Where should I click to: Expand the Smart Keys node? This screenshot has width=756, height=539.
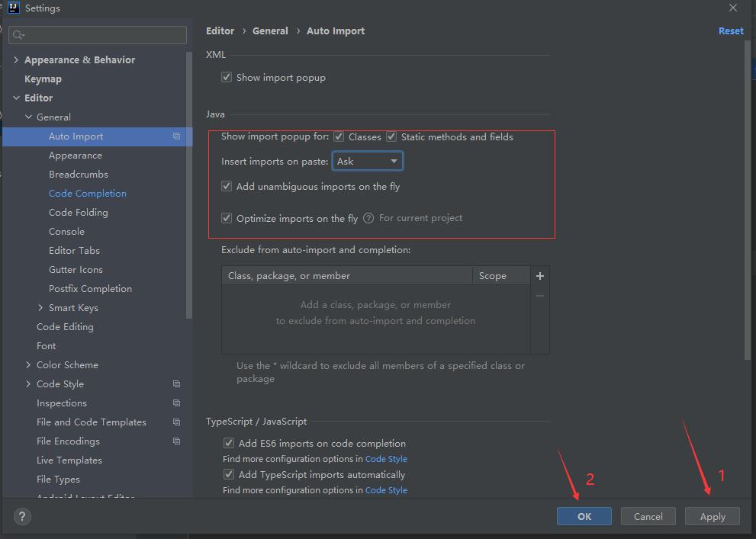click(x=40, y=308)
